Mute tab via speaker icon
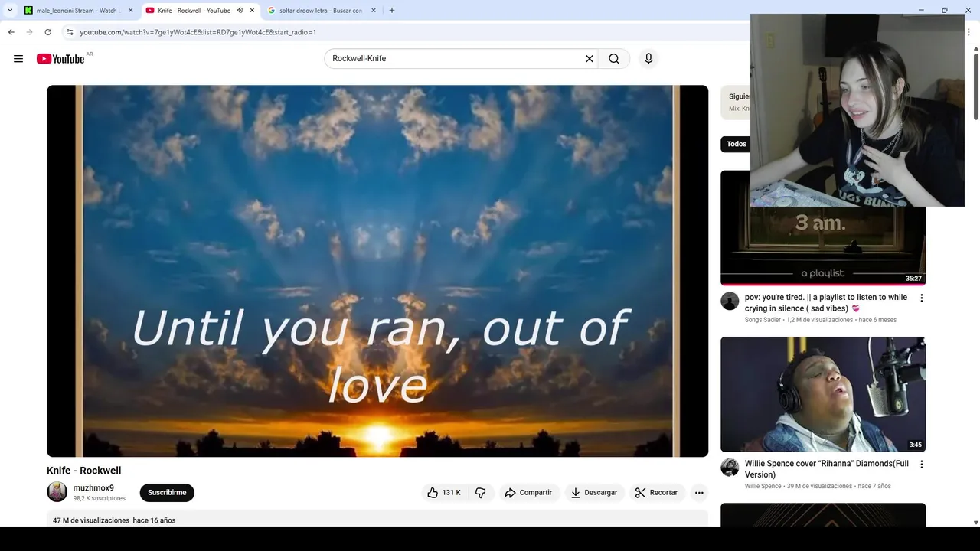The height and width of the screenshot is (551, 980). pyautogui.click(x=240, y=11)
